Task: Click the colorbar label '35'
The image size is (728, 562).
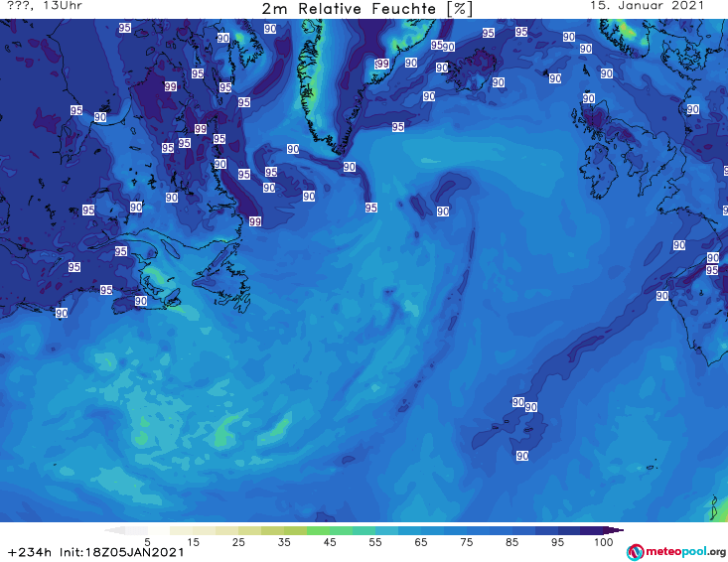Action: tap(284, 542)
